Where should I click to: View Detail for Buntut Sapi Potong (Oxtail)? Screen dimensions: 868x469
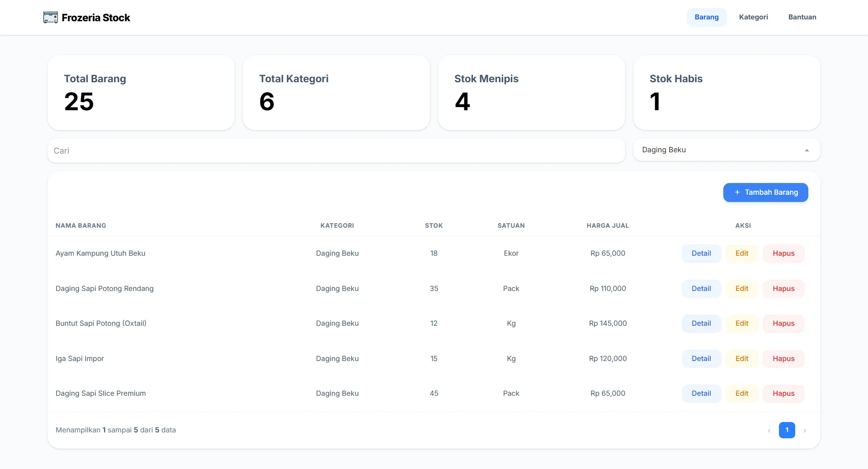click(701, 324)
